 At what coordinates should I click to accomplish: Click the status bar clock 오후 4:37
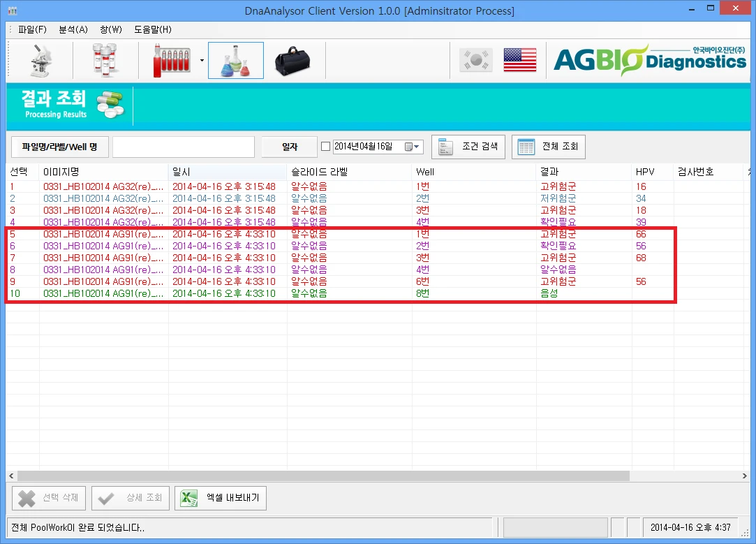[x=690, y=528]
